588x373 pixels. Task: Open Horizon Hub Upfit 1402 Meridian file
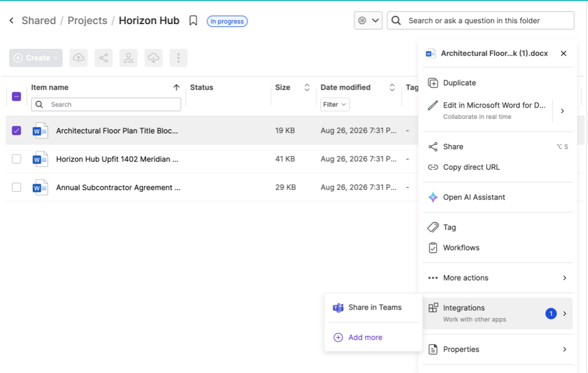117,159
